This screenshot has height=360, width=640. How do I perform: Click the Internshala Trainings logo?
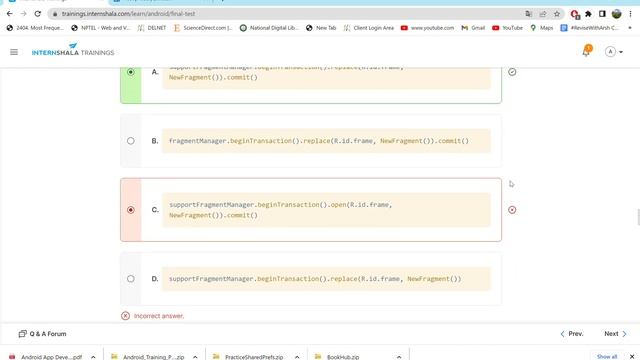tap(73, 50)
